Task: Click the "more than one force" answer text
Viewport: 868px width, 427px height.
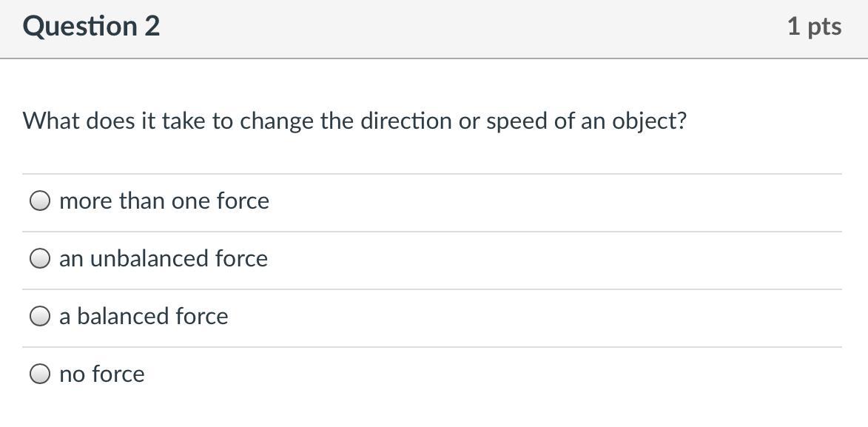Action: pos(164,201)
